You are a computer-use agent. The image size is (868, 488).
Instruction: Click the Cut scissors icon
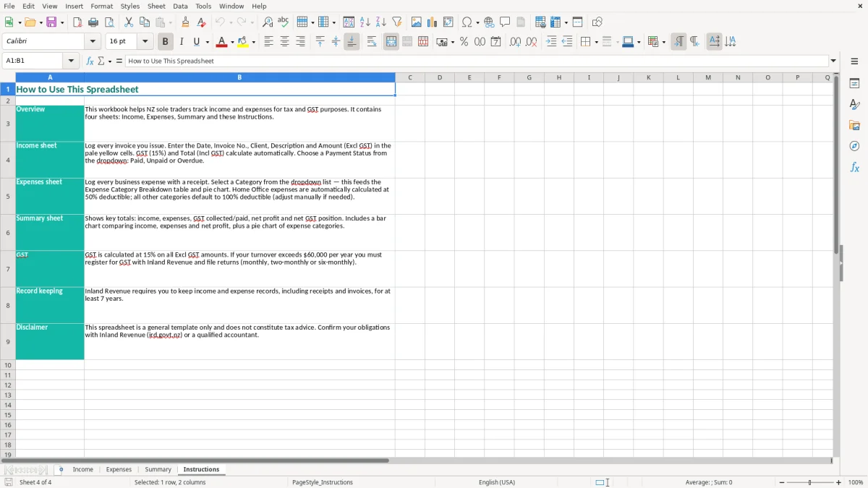coord(129,22)
